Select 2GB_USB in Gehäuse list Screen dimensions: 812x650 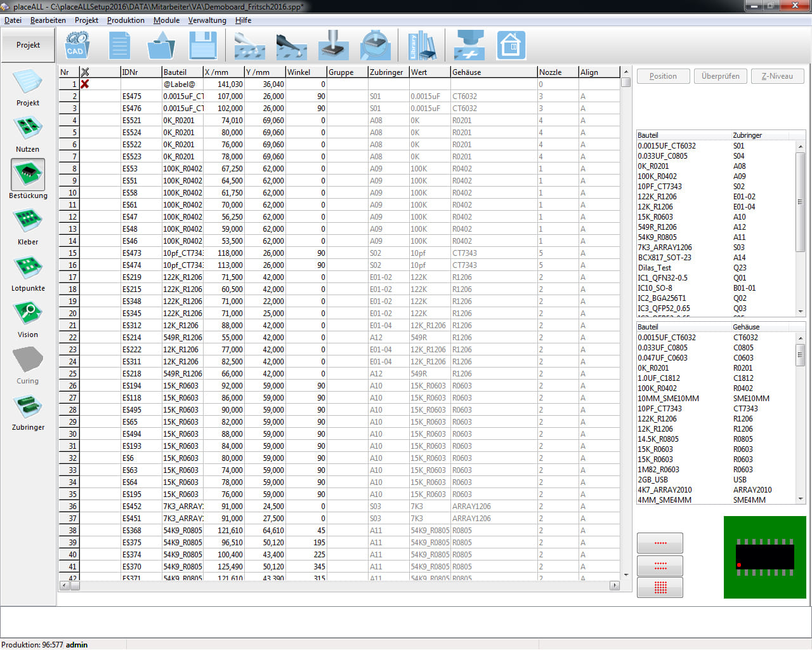pos(653,480)
